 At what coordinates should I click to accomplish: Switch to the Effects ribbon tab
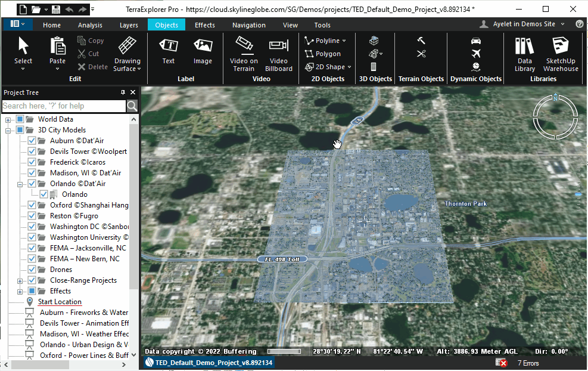(205, 25)
